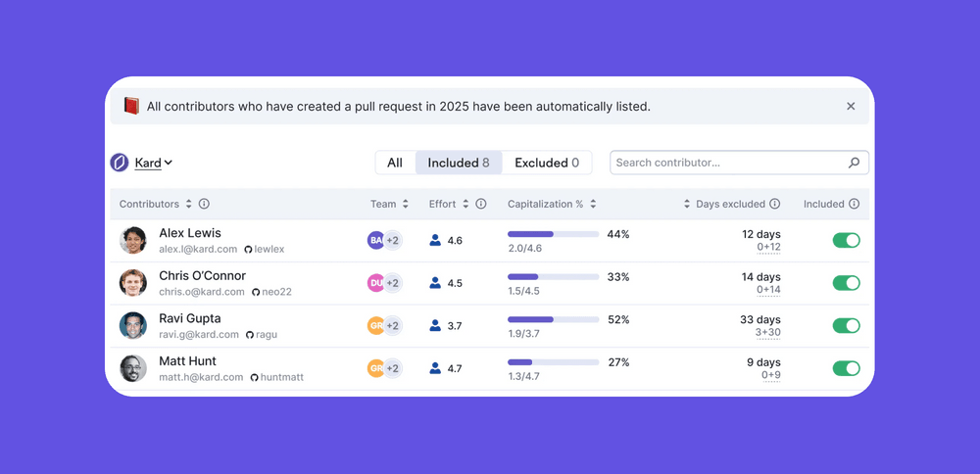Click the Kard logo icon

[x=120, y=163]
